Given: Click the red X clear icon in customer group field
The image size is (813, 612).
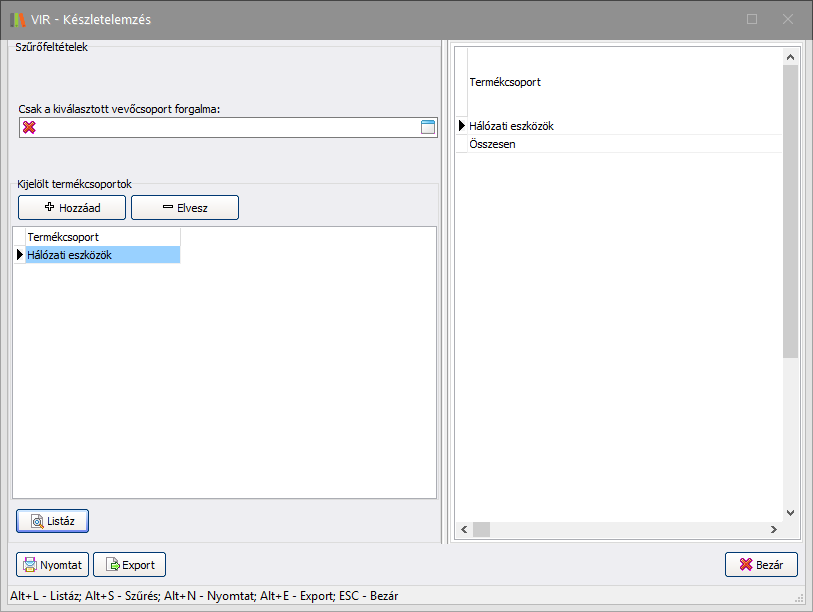Looking at the screenshot, I should (x=29, y=127).
